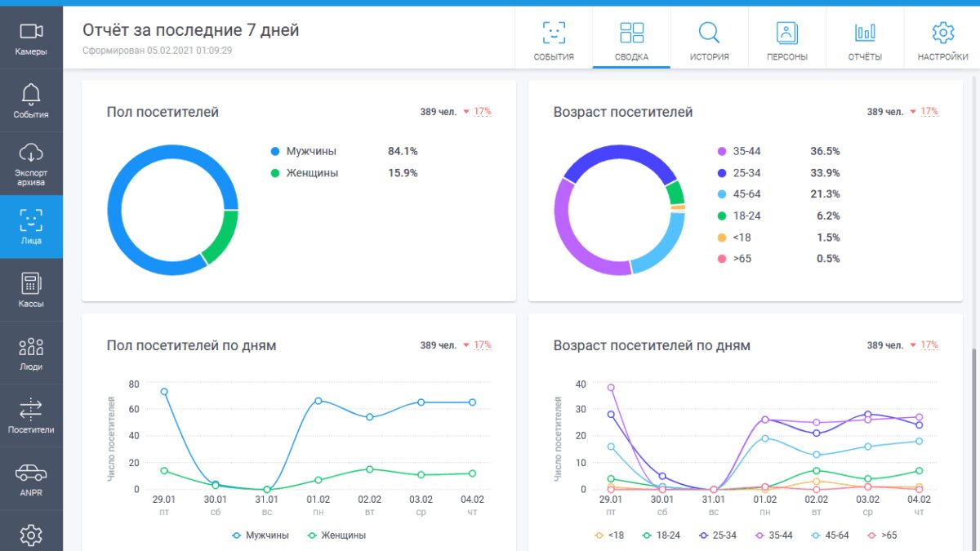Viewport: 980px width, 551px height.
Task: Click the purple 35-44 legend swatch
Action: click(722, 152)
